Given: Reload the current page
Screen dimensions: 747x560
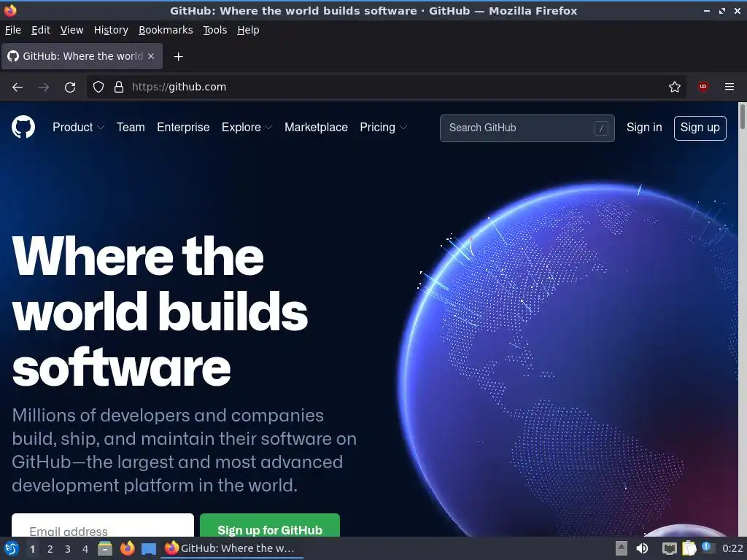Looking at the screenshot, I should pos(70,87).
